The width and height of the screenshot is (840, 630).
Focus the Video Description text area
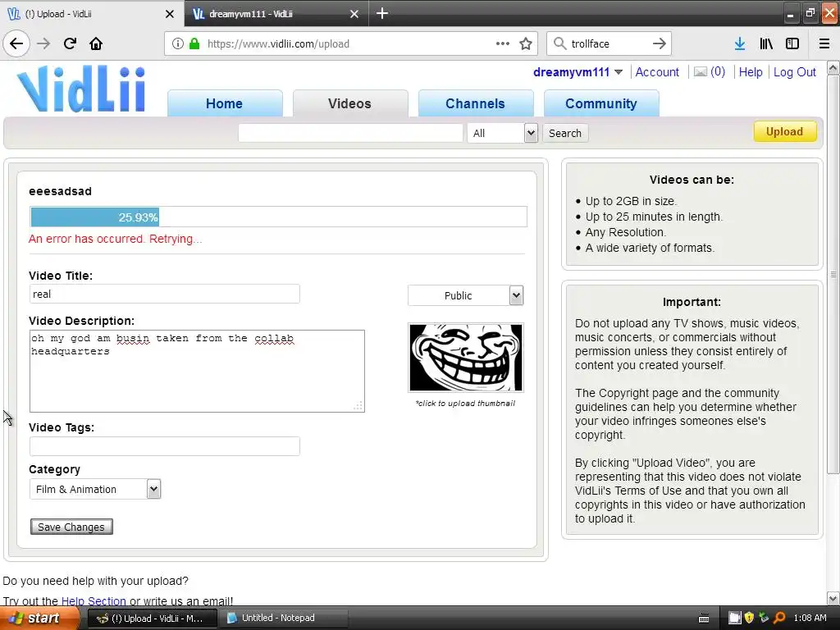pyautogui.click(x=197, y=371)
